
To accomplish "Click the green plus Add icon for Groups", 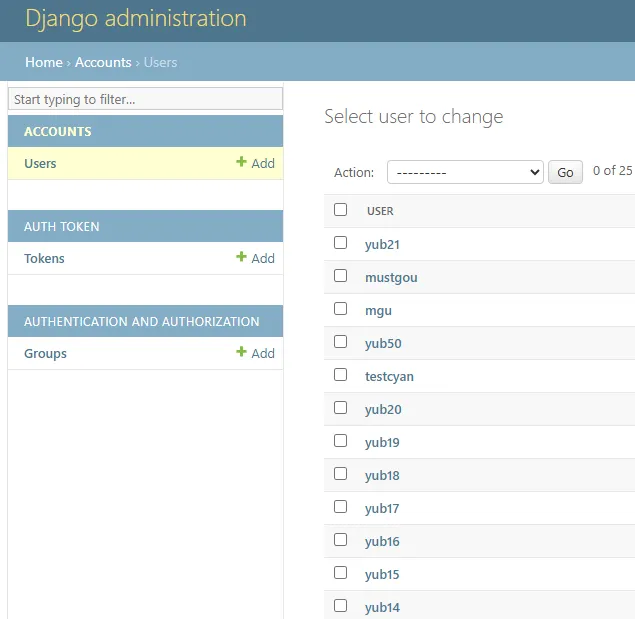I will pos(241,353).
